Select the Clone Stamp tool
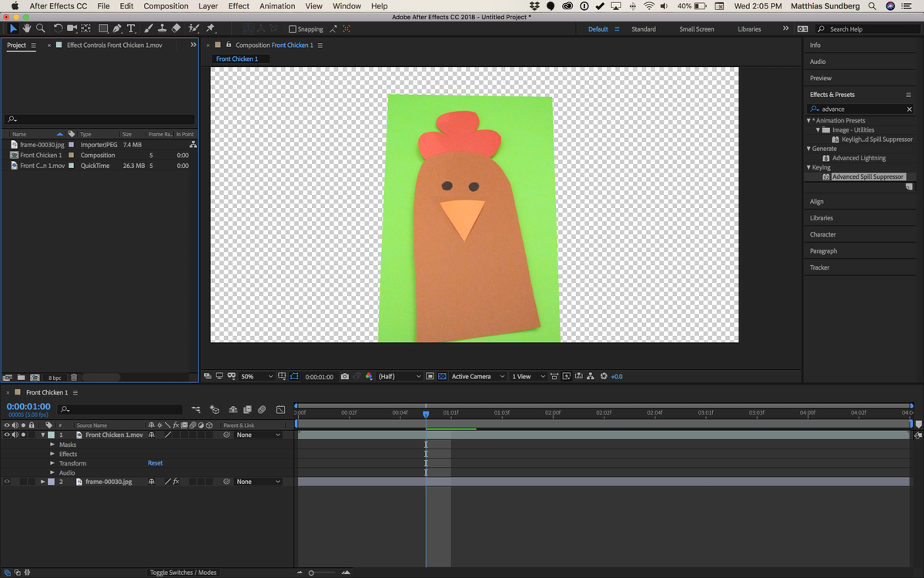 click(162, 29)
